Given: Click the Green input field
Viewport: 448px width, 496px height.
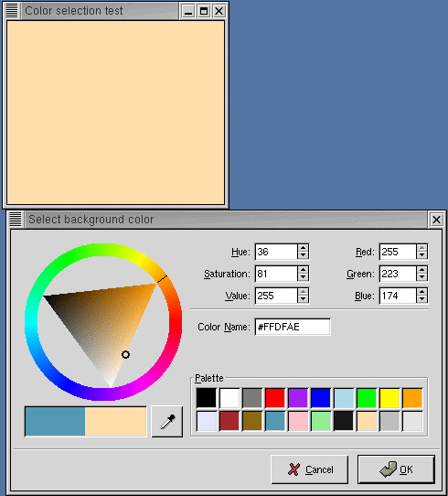Looking at the screenshot, I should 398,274.
